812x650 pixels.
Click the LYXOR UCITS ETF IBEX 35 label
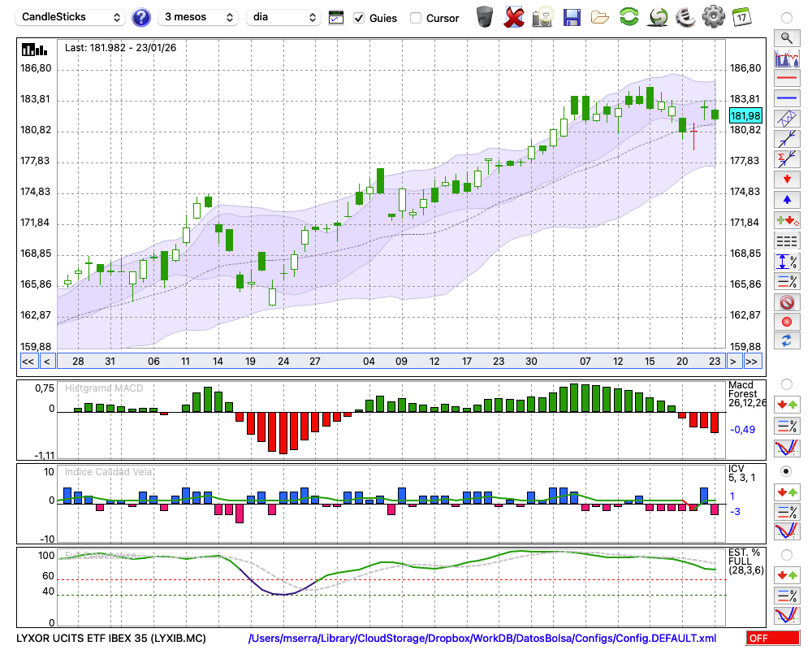110,638
